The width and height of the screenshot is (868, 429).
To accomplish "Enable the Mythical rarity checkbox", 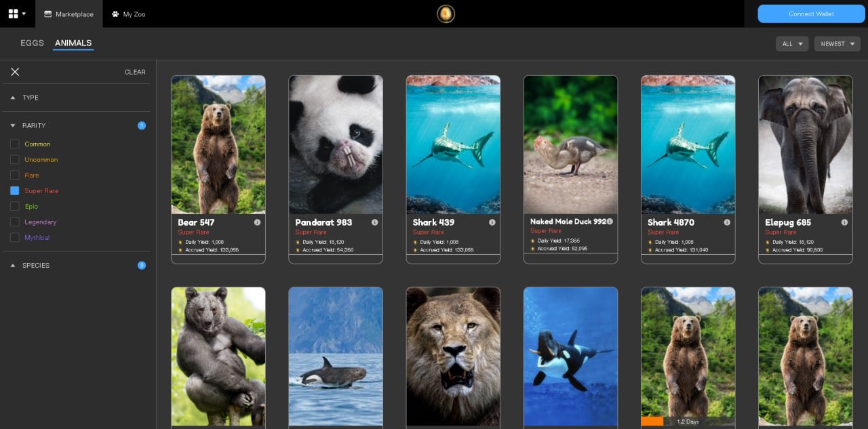I will (x=14, y=237).
